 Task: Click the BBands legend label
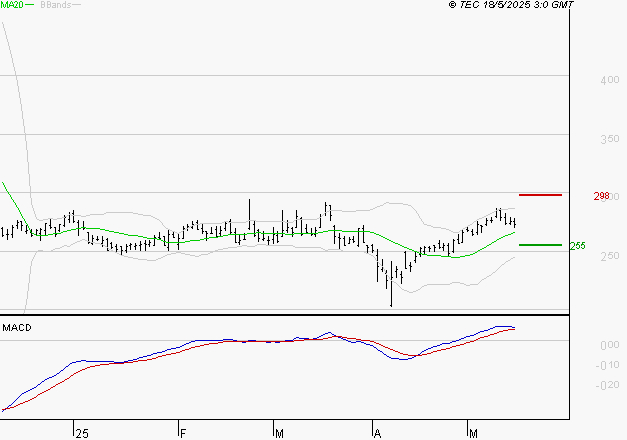coord(56,6)
